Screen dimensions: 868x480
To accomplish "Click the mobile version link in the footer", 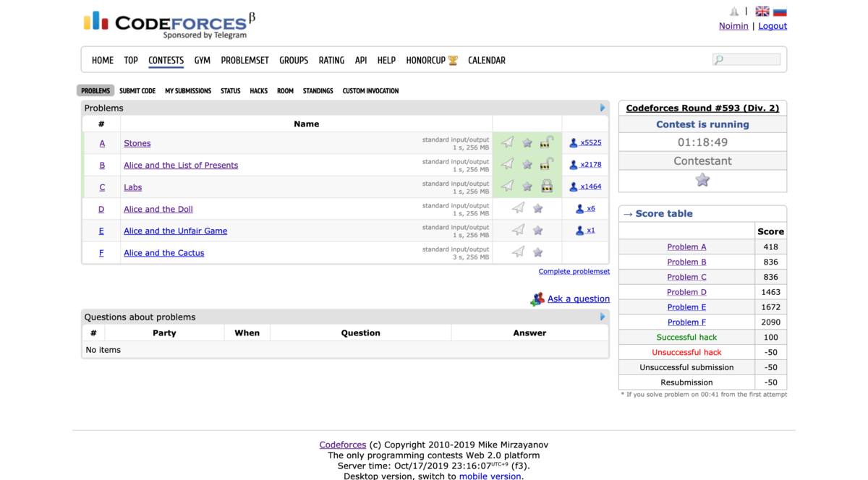I will point(490,476).
